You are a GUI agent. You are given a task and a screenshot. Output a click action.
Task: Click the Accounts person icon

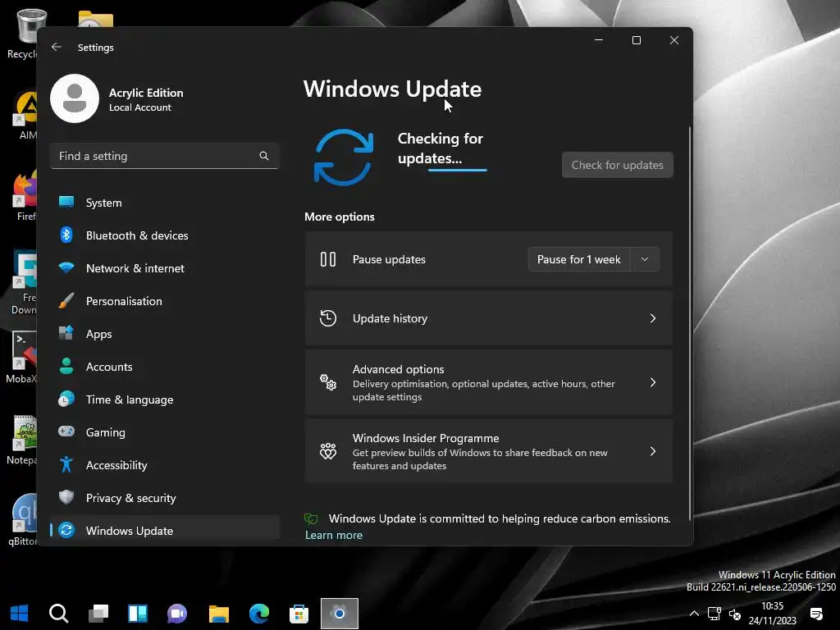coord(66,366)
